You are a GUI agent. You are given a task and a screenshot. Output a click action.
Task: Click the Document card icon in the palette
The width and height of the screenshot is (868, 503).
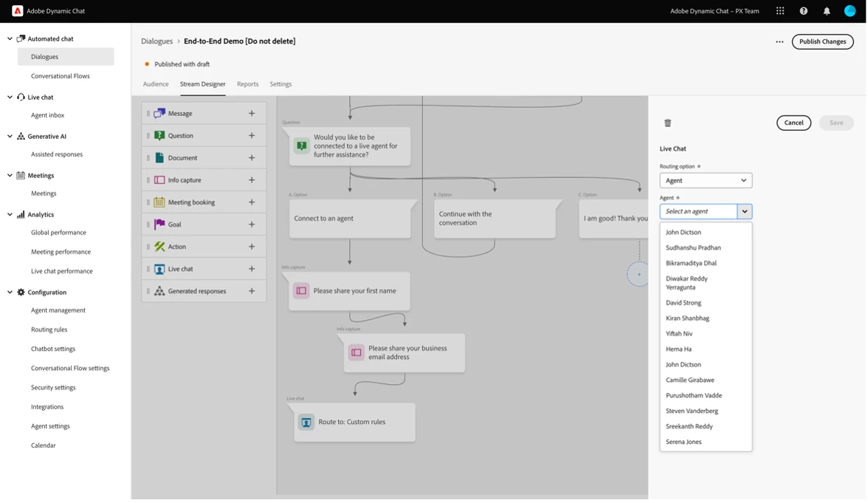click(x=159, y=157)
